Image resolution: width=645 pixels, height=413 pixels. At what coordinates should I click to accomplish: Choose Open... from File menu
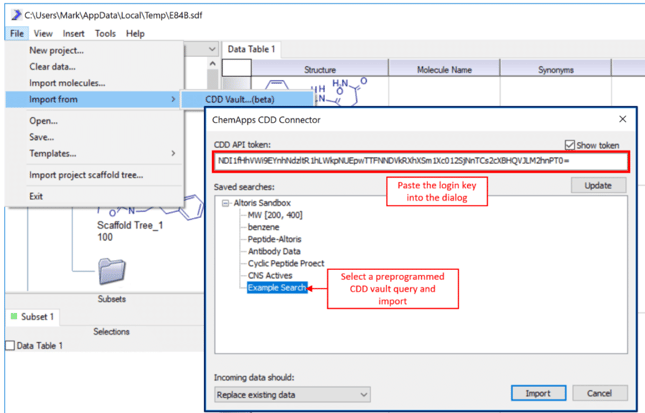tap(95, 121)
